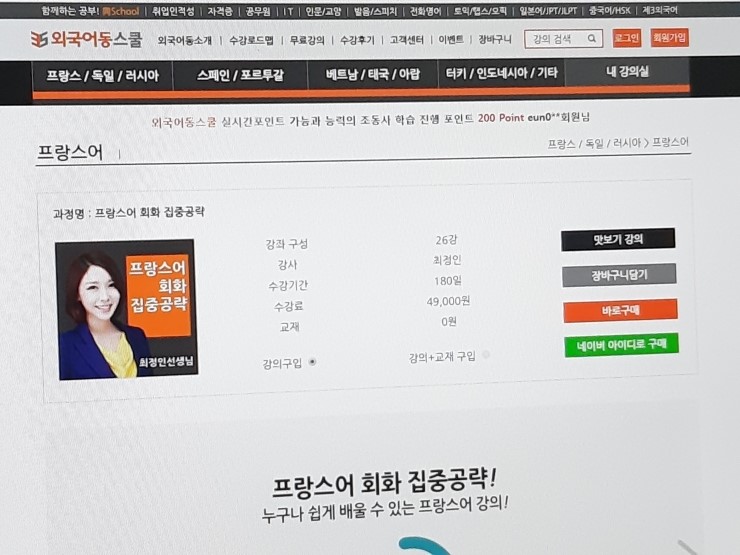Open the 무료강의 menu item
740x555 pixels.
coord(307,41)
